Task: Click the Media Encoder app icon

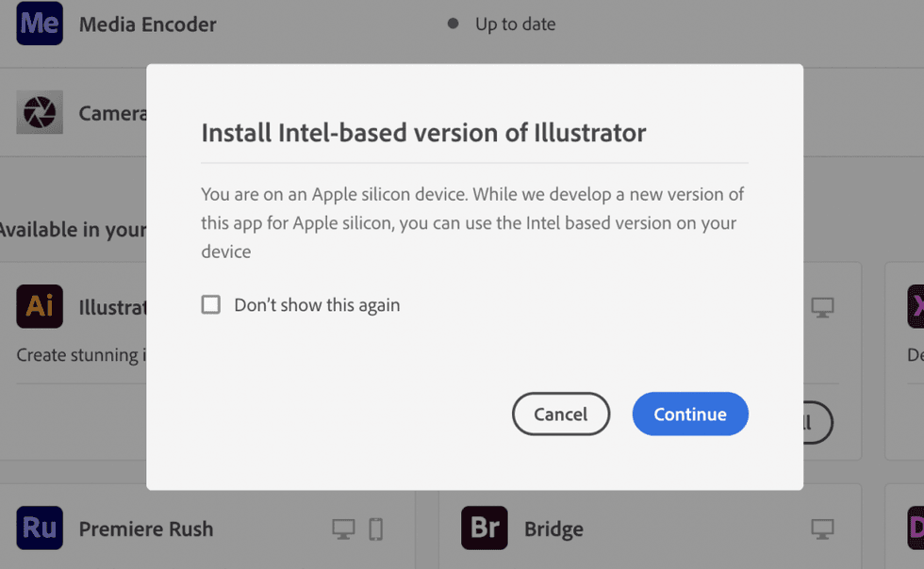Action: point(40,24)
